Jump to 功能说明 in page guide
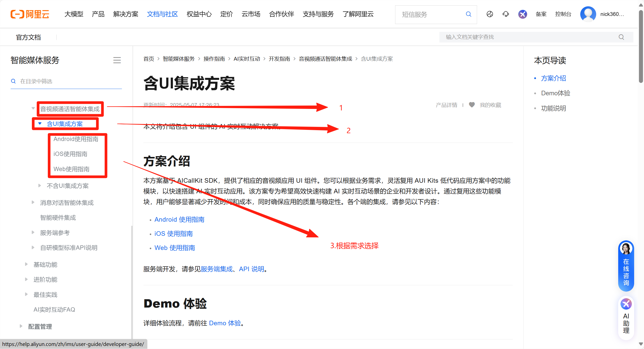Image resolution: width=644 pixels, height=349 pixels. (x=553, y=108)
